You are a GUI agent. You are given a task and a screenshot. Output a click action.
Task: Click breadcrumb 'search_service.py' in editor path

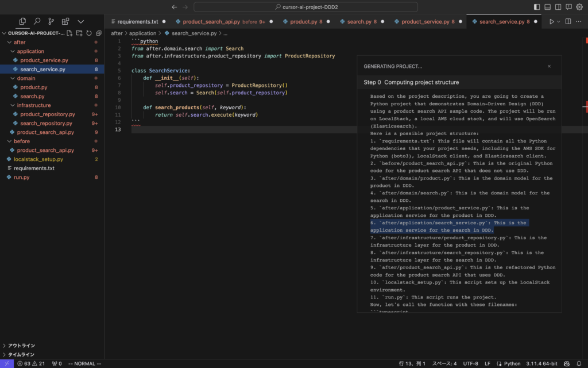coord(194,33)
